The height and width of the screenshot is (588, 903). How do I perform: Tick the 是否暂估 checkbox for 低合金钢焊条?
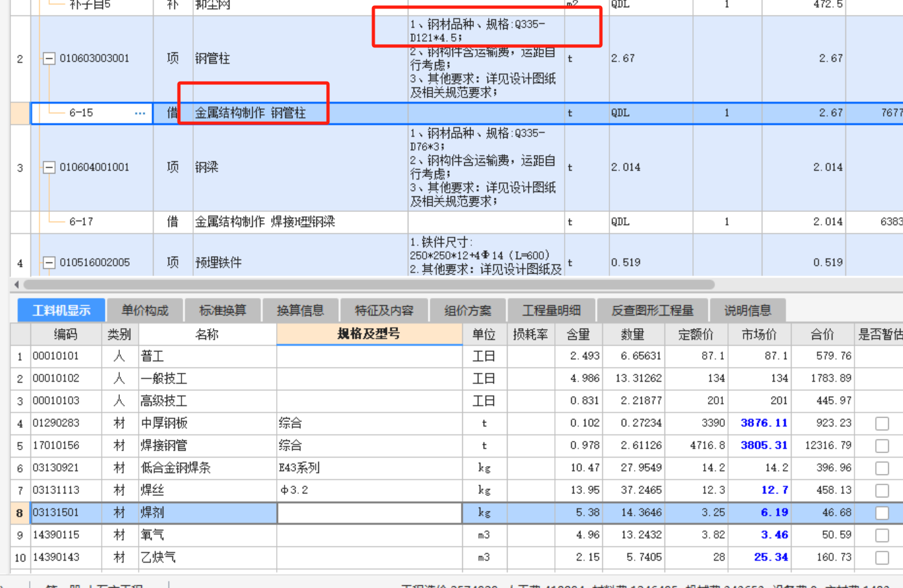point(882,468)
